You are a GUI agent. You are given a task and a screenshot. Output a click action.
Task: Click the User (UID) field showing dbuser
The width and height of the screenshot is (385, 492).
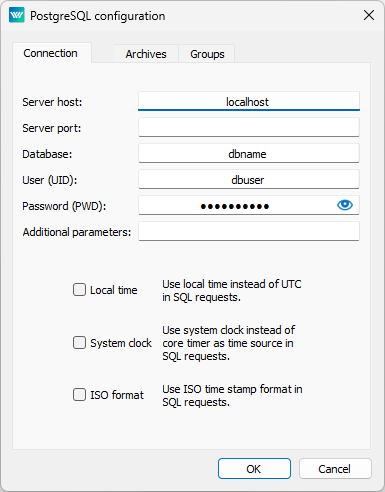[x=249, y=179]
